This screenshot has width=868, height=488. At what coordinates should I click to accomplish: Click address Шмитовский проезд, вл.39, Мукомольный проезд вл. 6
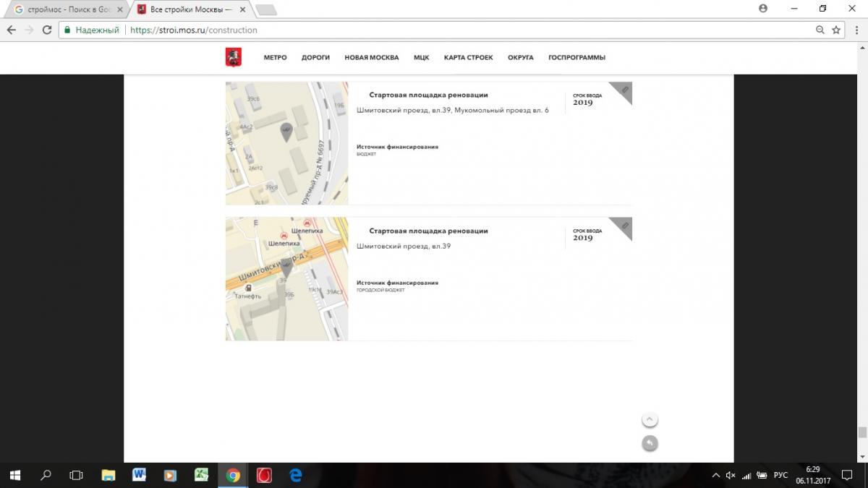pos(453,111)
